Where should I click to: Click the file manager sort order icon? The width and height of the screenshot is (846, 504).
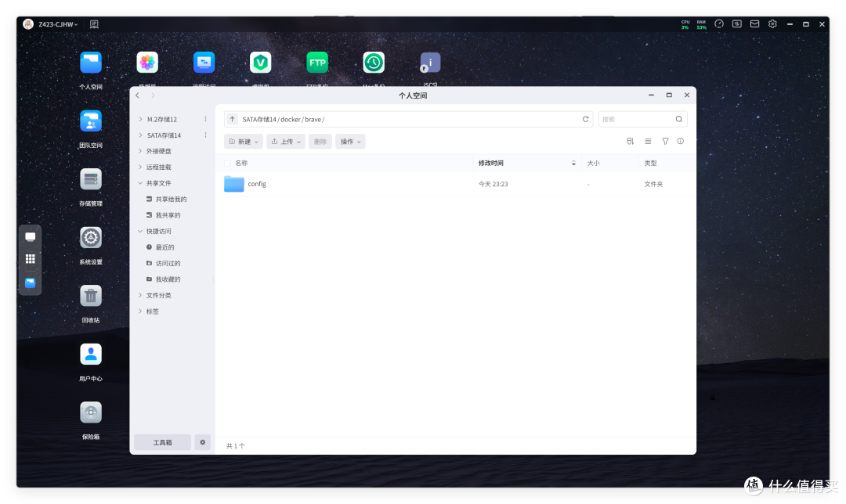pyautogui.click(x=630, y=141)
